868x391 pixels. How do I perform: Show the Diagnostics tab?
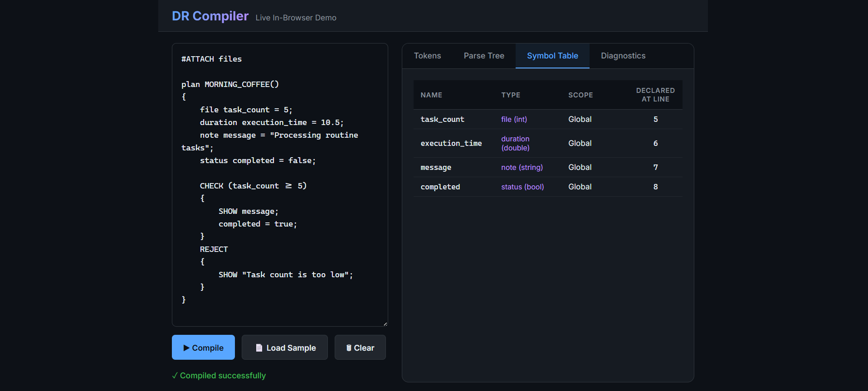[623, 56]
